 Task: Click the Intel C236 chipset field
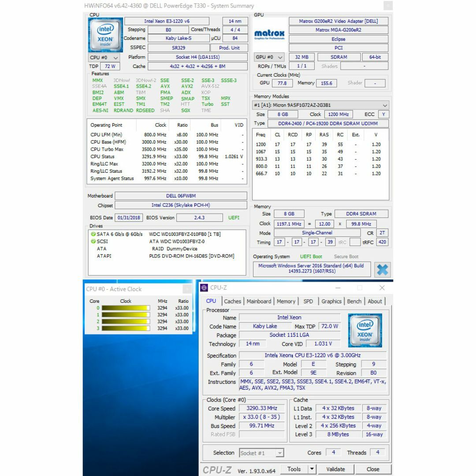[x=181, y=205]
